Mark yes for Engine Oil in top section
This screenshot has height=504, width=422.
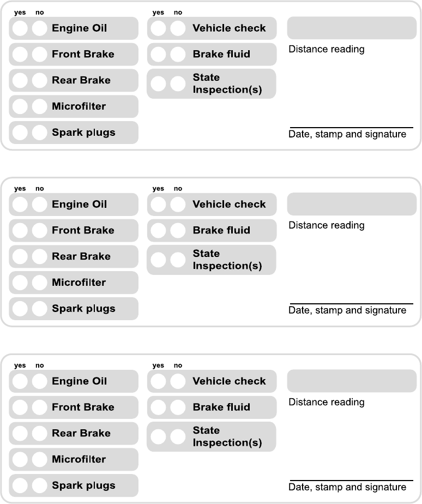point(20,28)
